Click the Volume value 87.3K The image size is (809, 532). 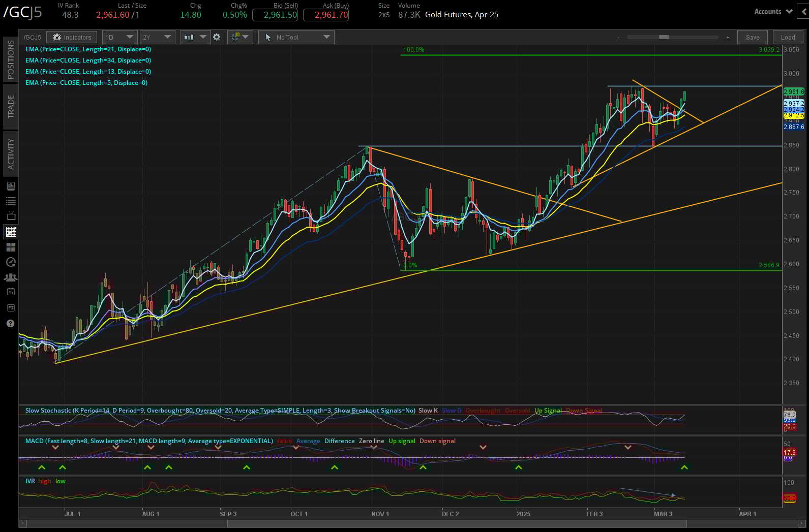[x=409, y=15]
